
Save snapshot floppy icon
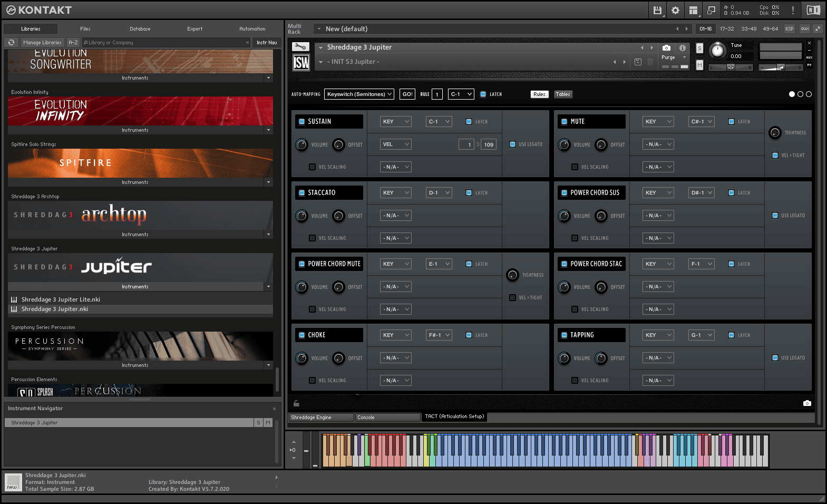tap(638, 62)
